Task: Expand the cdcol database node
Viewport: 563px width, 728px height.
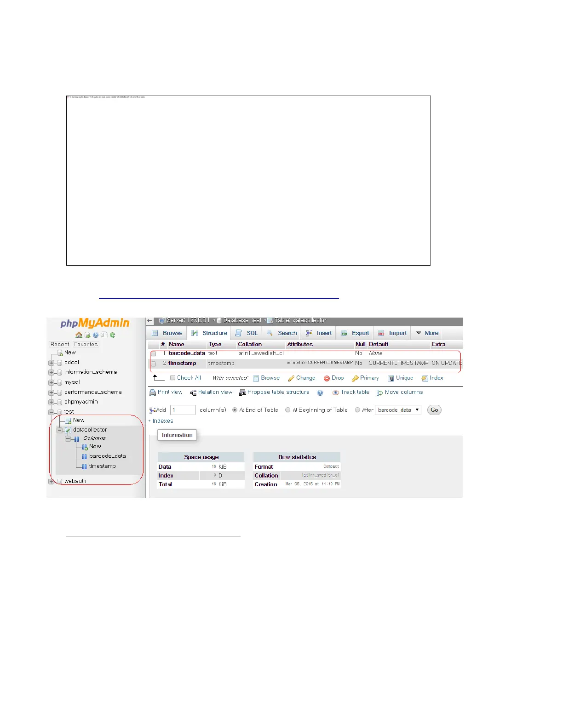Action: 51,363
